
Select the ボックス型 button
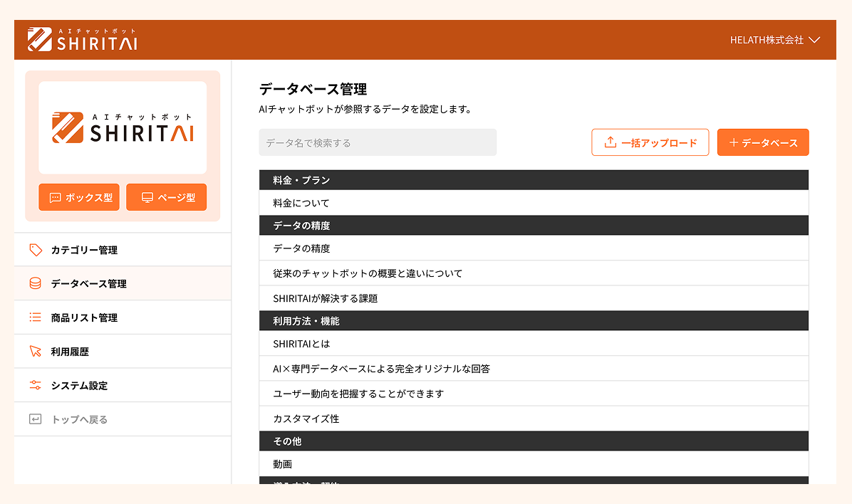(79, 197)
